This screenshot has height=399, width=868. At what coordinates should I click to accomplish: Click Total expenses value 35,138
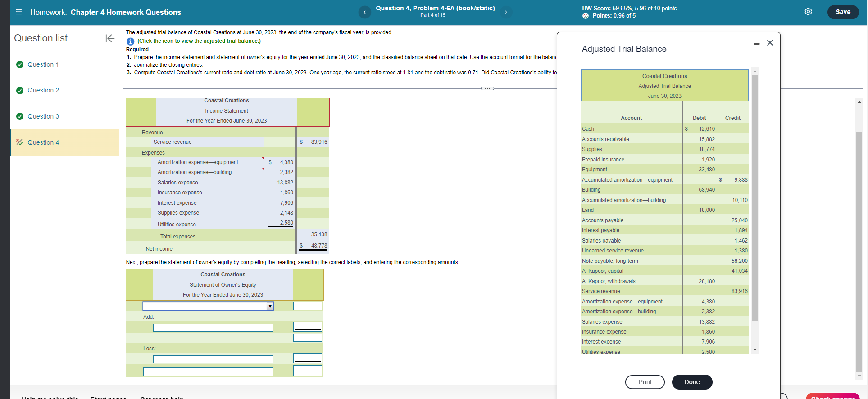[x=319, y=234]
